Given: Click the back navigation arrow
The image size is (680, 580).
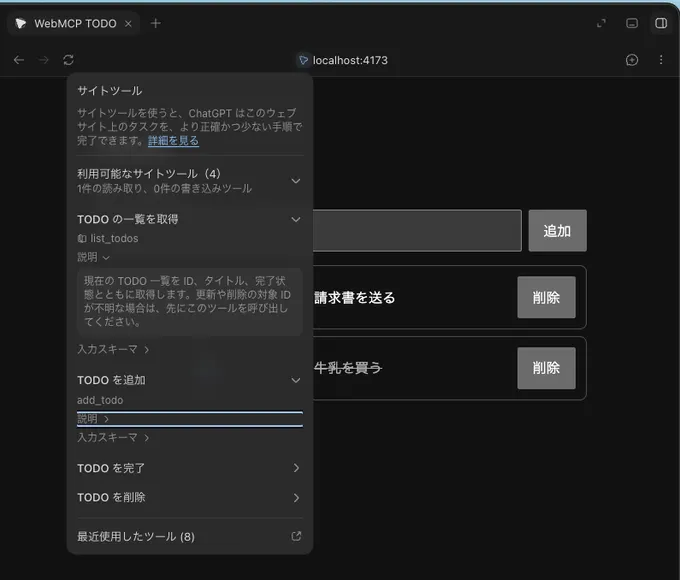Looking at the screenshot, I should pyautogui.click(x=19, y=60).
